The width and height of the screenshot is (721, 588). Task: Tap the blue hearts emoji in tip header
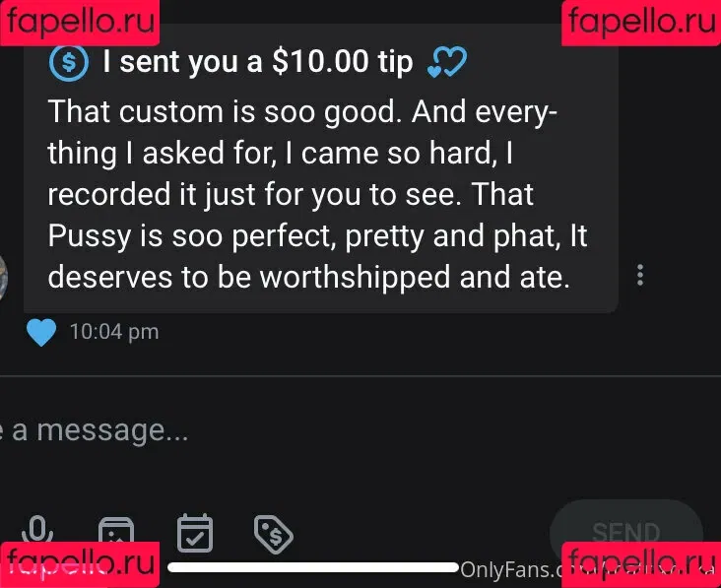pos(447,62)
